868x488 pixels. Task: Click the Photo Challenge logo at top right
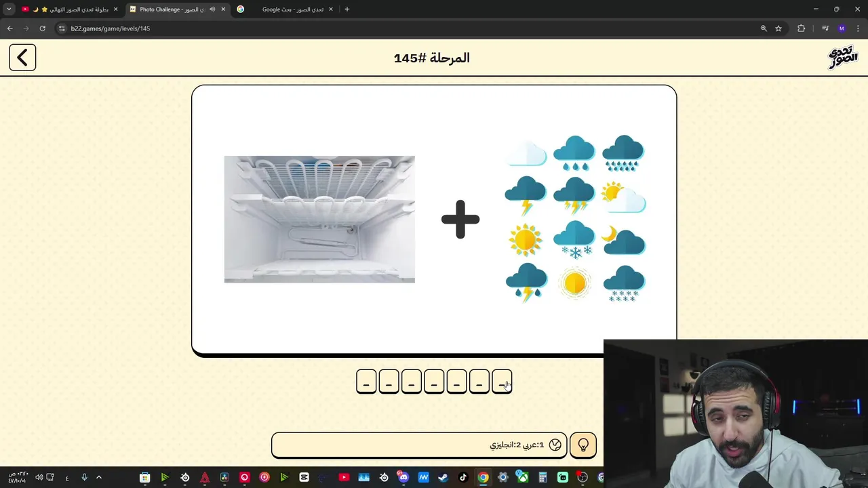tap(843, 58)
